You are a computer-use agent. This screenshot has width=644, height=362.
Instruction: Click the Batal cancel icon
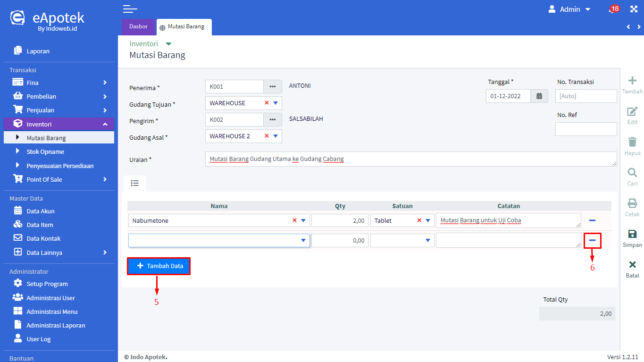pyautogui.click(x=632, y=265)
